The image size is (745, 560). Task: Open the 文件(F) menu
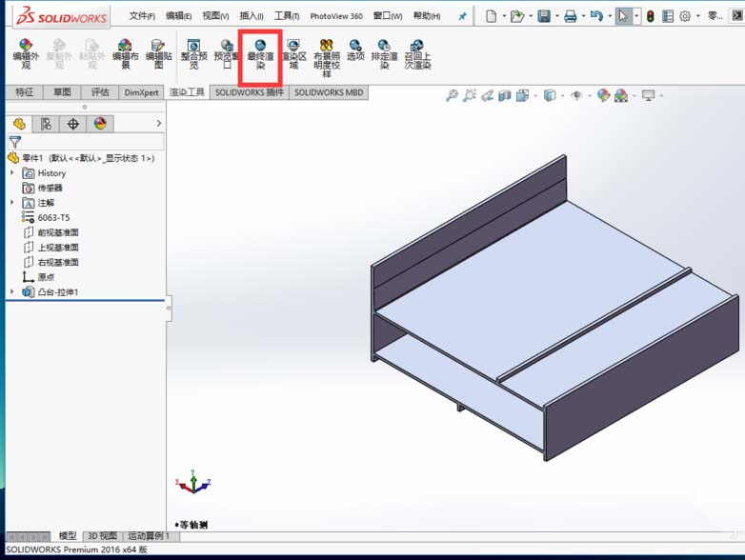point(142,16)
